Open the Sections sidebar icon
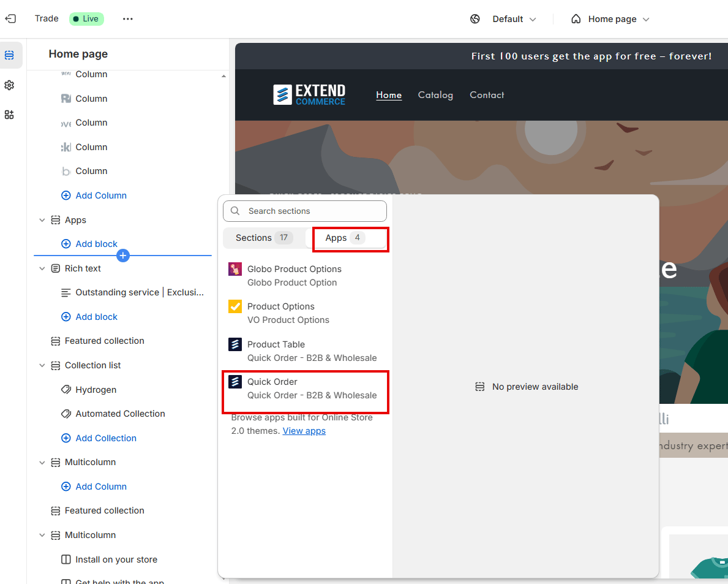The image size is (728, 584). pos(9,55)
